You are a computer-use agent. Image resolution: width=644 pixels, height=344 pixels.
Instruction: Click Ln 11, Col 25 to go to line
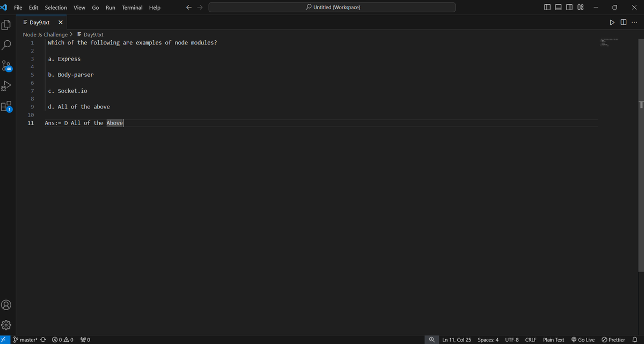[457, 340]
